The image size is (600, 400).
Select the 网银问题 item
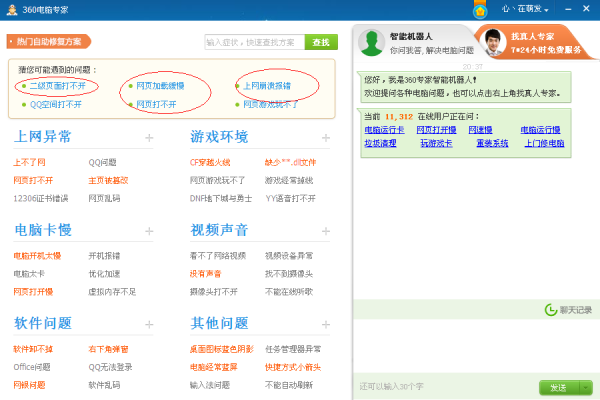click(29, 385)
